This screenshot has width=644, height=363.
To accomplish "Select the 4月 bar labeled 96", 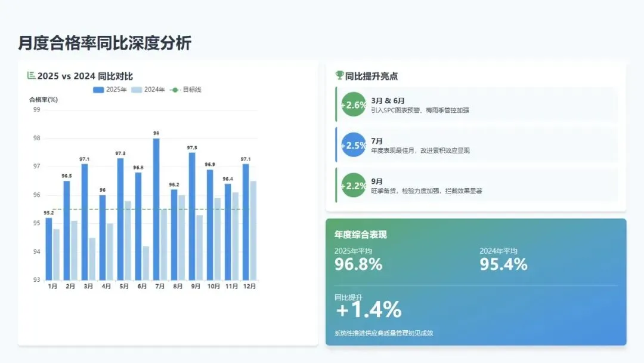I will click(x=103, y=237).
